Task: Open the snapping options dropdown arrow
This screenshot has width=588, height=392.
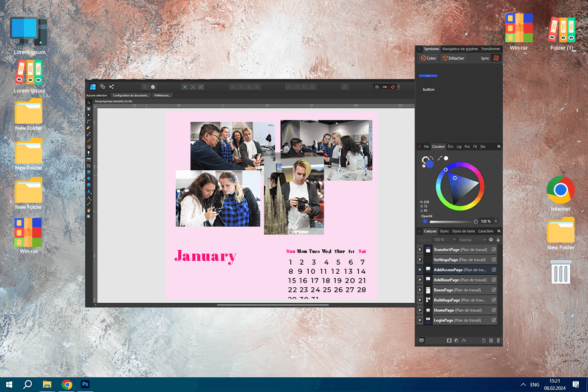Action: point(399,86)
